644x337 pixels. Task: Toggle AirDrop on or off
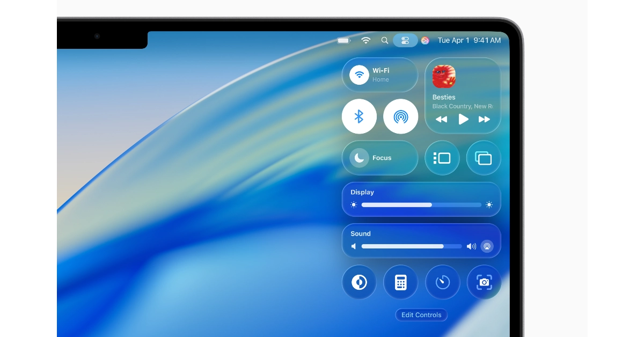click(x=400, y=116)
